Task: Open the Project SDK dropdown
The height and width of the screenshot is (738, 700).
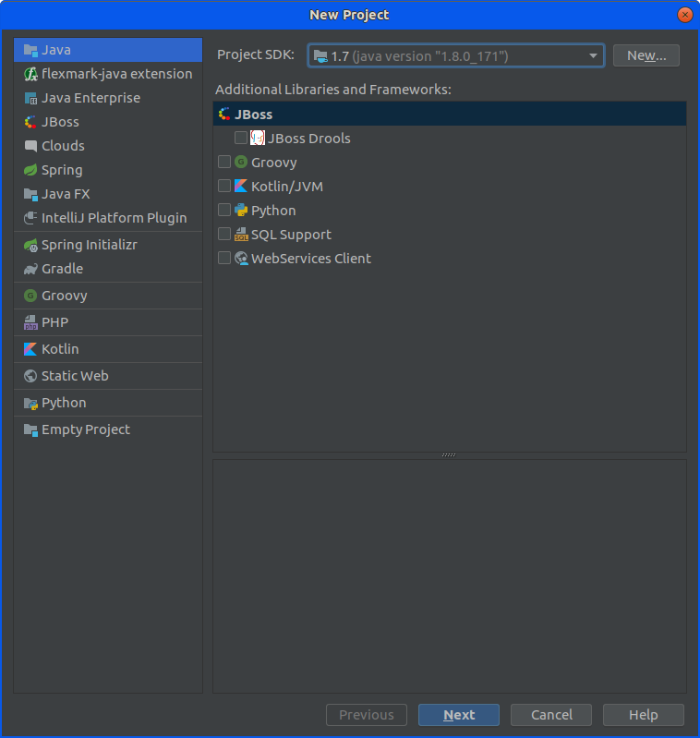Action: click(x=456, y=56)
